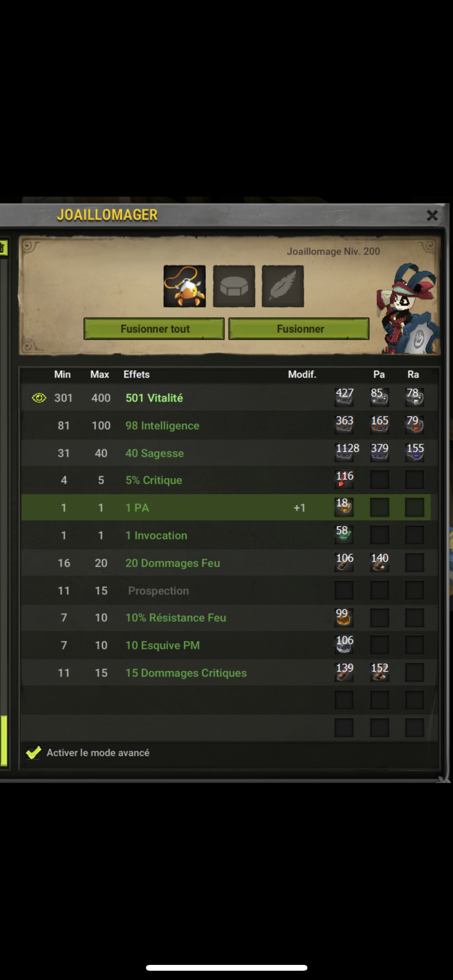
Task: Use the 140 Pa Dommages Feu rune
Action: point(379,562)
